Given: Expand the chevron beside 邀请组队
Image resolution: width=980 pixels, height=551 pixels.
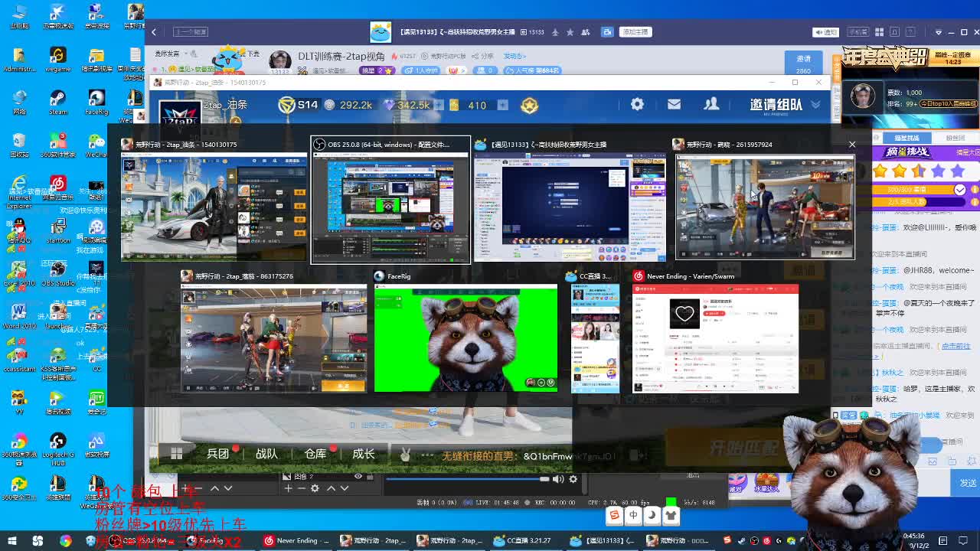Looking at the screenshot, I should (x=815, y=105).
